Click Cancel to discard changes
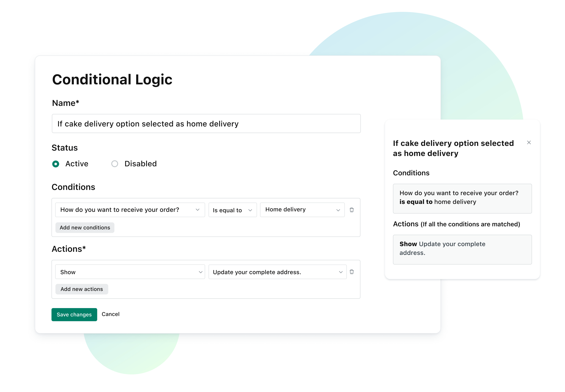Viewport: 565px width, 392px height. click(110, 314)
